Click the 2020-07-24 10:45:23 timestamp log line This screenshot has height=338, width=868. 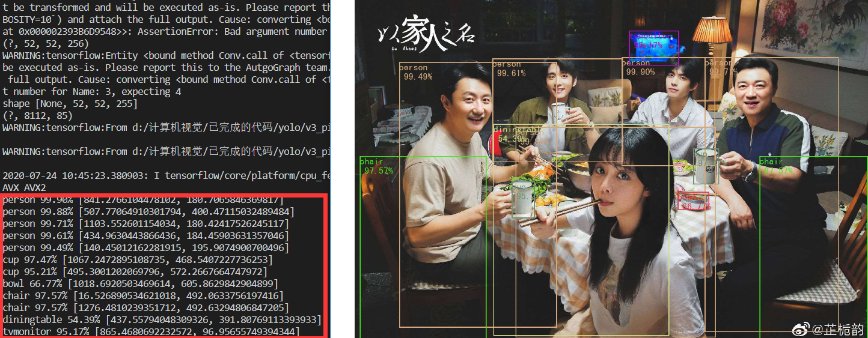tap(167, 176)
